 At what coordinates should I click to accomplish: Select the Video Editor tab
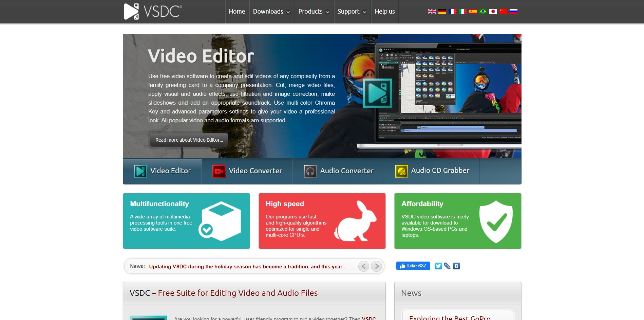click(162, 171)
